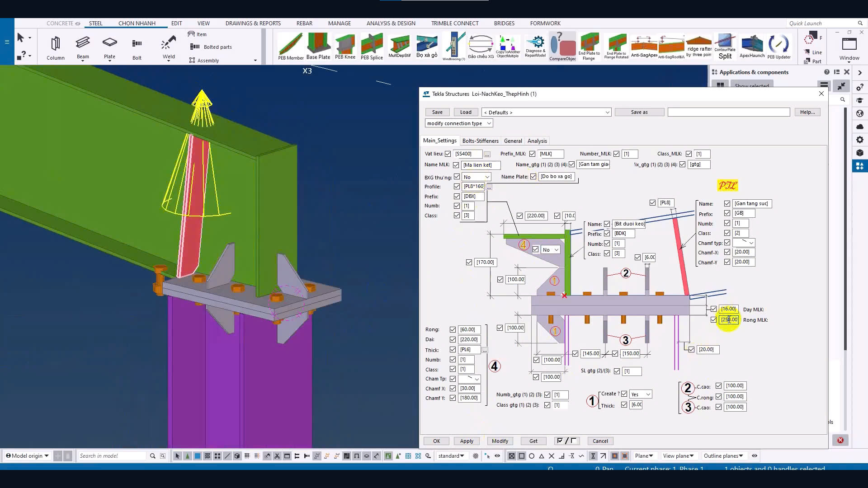Open the BXG thung No dropdown
This screenshot has width=868, height=488.
coord(476,177)
